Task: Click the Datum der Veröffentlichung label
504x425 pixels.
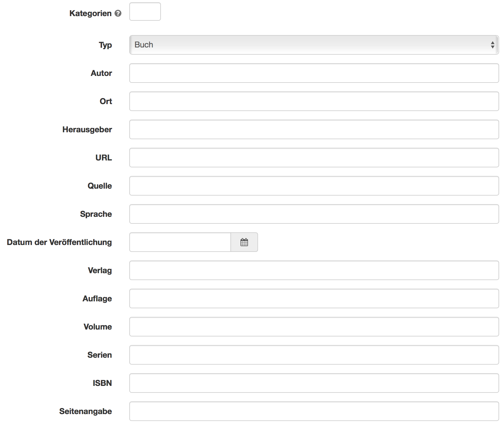Action: pos(59,242)
